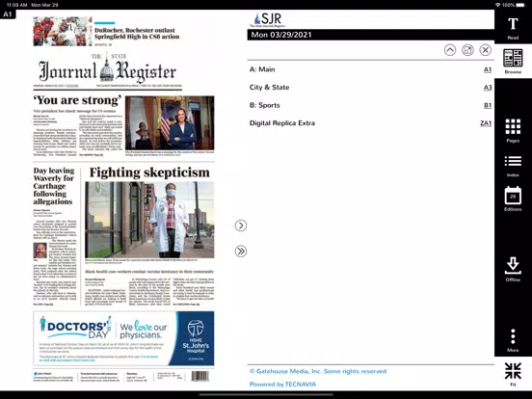Open the Read text mode

click(513, 28)
